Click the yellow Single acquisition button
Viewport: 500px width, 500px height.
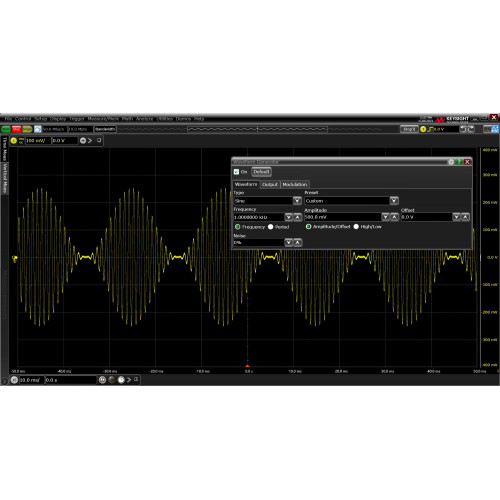click(27, 129)
